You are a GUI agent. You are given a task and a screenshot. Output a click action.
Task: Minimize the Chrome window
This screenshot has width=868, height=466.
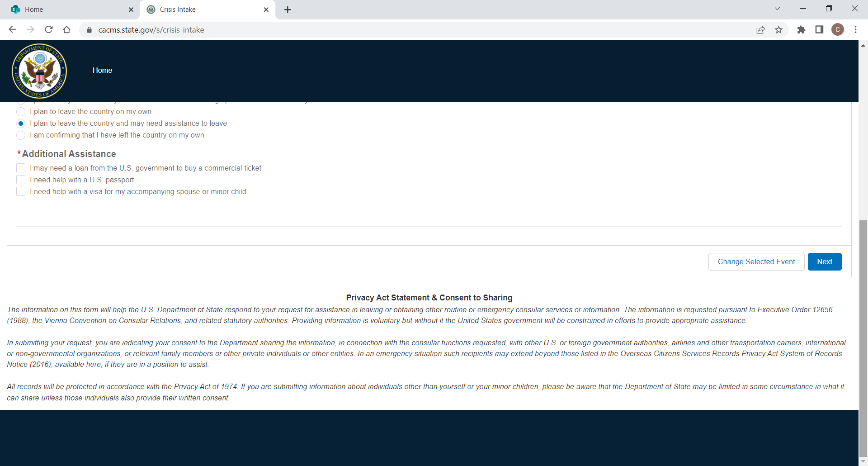(x=803, y=9)
